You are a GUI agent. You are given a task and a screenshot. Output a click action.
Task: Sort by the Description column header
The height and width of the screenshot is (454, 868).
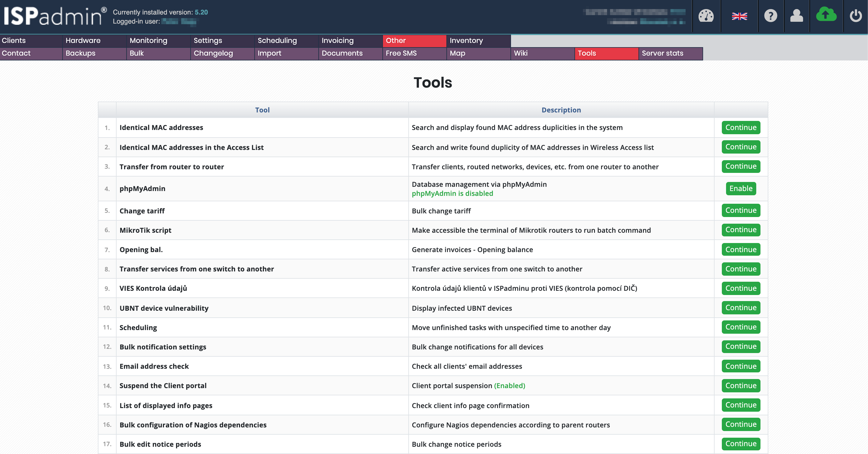click(x=561, y=110)
